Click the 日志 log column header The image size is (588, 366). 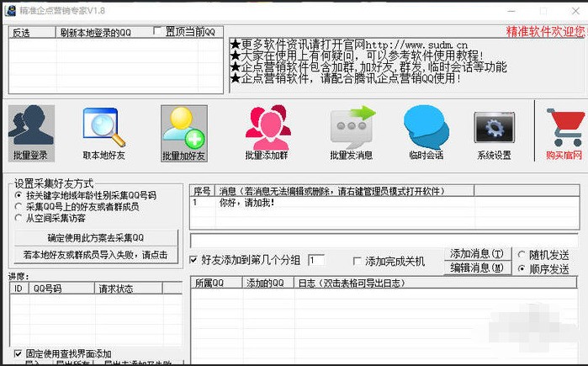tap(435, 283)
